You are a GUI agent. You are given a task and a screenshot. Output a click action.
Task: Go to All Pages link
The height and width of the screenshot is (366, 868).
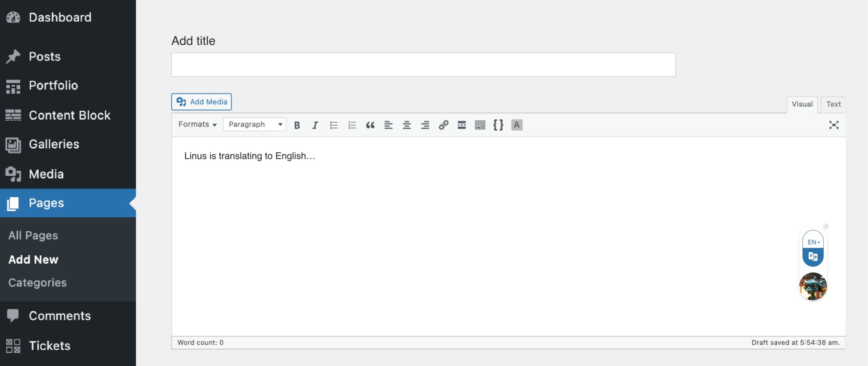point(33,235)
